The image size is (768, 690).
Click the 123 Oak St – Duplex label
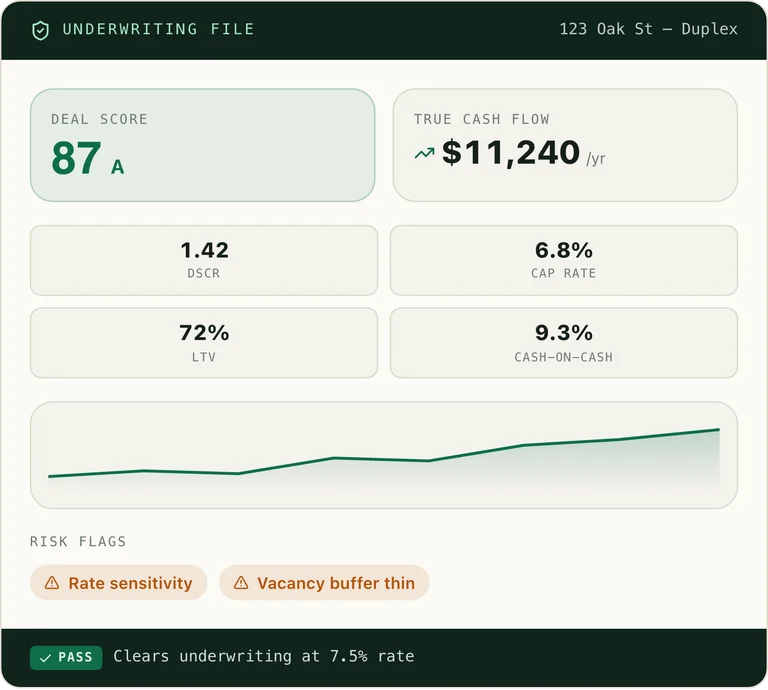pos(648,29)
